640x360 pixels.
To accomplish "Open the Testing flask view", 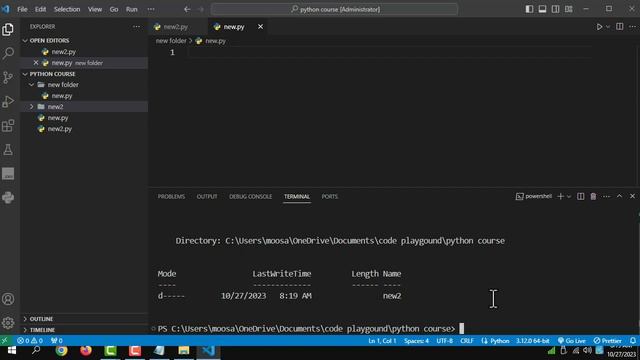I will point(8,149).
